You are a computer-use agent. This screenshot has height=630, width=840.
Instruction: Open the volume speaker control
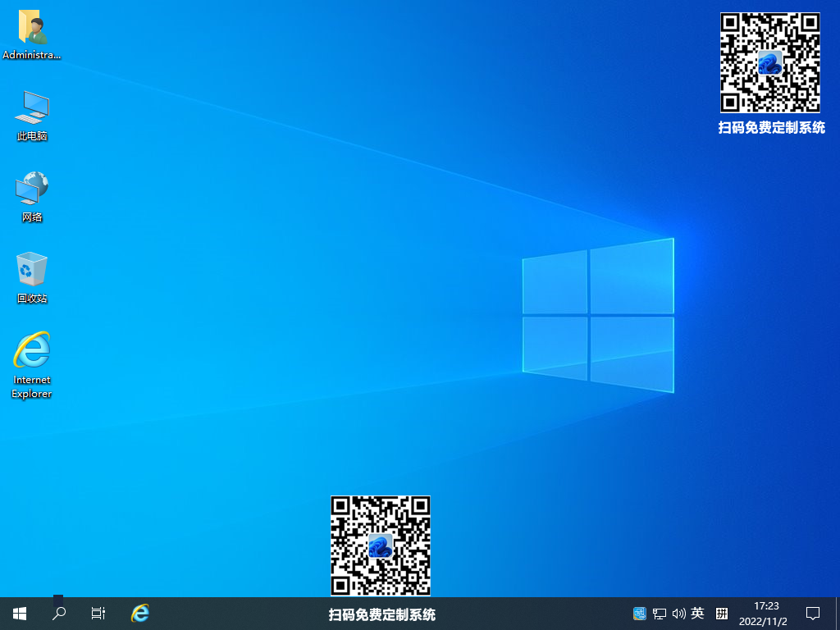(678, 614)
